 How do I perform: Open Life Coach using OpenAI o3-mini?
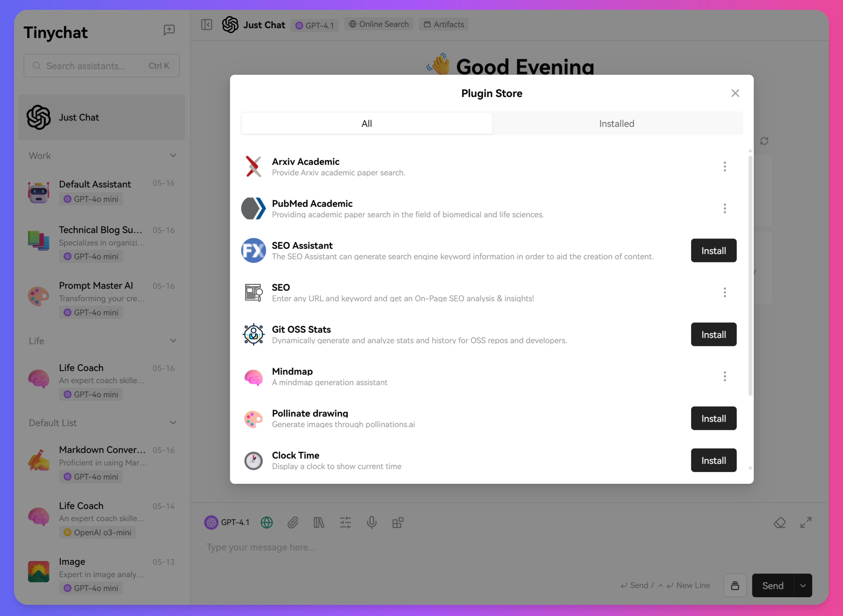point(102,519)
